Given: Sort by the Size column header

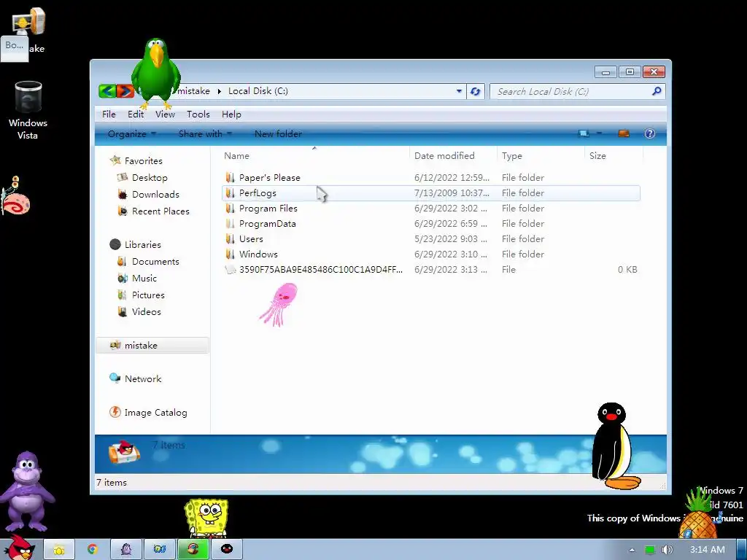Looking at the screenshot, I should 614,156.
